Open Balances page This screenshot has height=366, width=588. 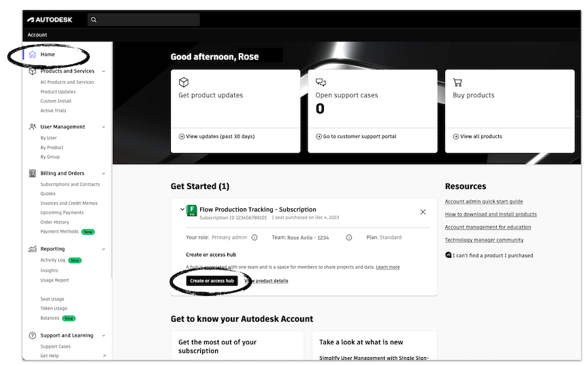tap(50, 318)
